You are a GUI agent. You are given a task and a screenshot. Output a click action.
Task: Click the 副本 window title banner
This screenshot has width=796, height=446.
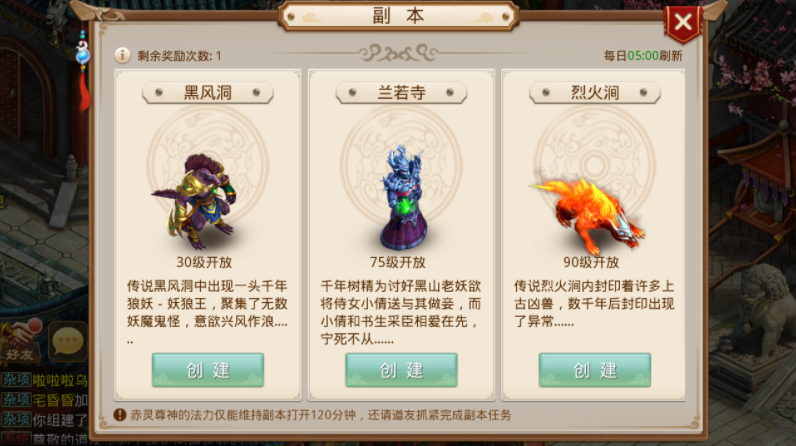pos(399,16)
